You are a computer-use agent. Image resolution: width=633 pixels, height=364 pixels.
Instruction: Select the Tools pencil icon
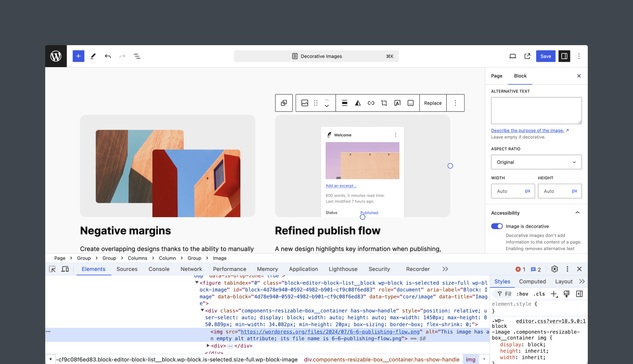point(93,56)
